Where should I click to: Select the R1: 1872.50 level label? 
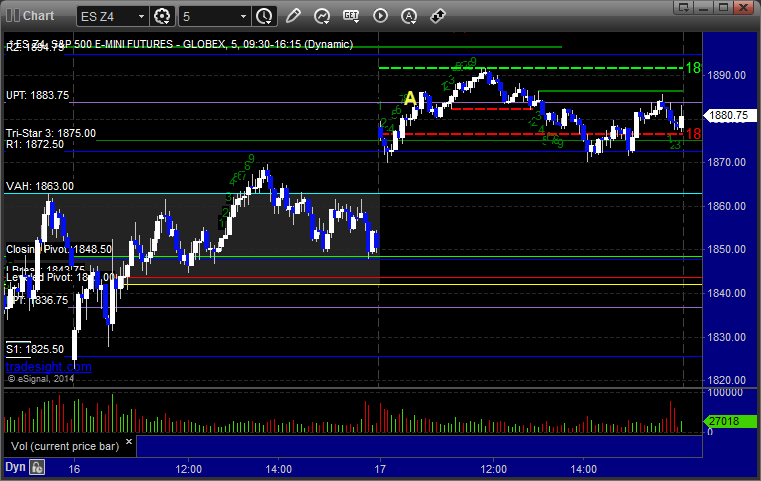(35, 144)
